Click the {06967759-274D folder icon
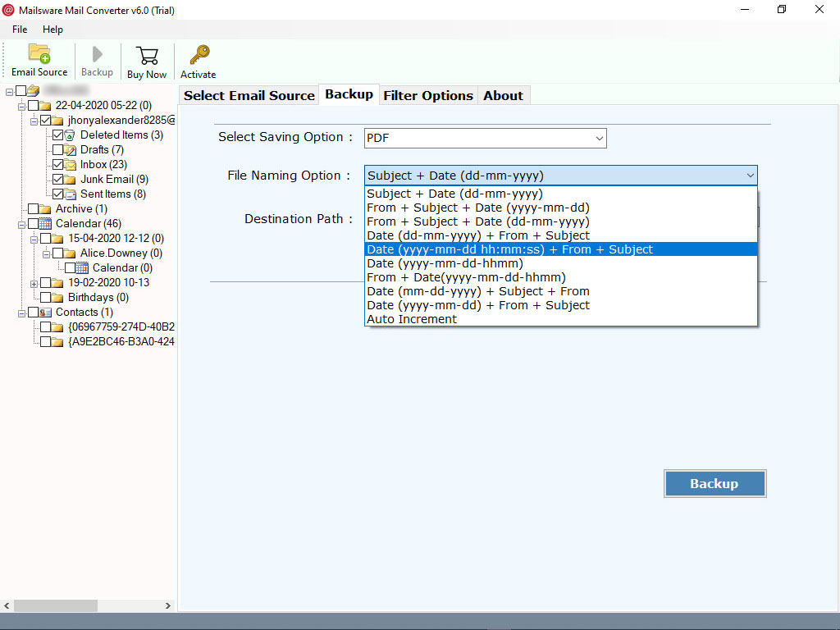This screenshot has width=840, height=630. pos(58,326)
